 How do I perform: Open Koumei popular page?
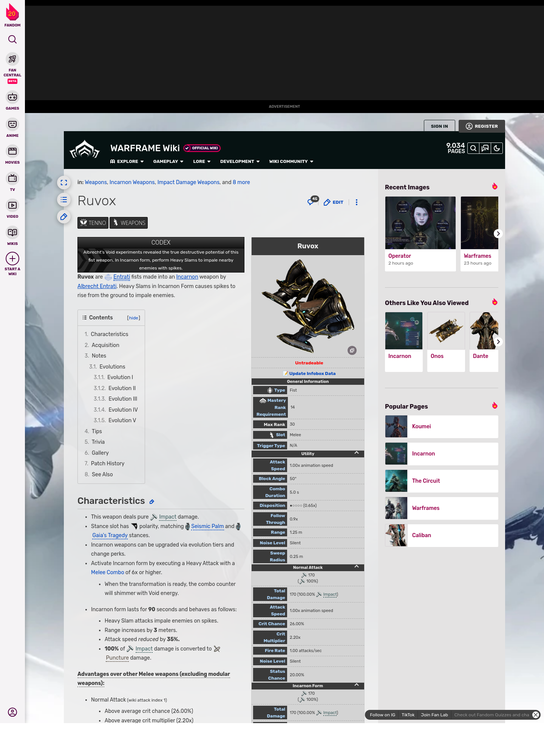pyautogui.click(x=442, y=426)
